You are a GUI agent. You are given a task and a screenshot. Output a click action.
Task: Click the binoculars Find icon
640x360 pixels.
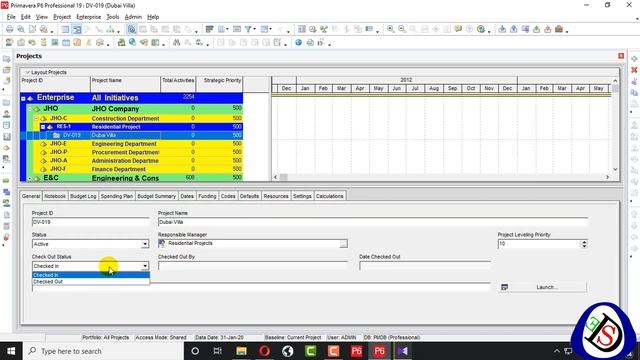click(176, 42)
